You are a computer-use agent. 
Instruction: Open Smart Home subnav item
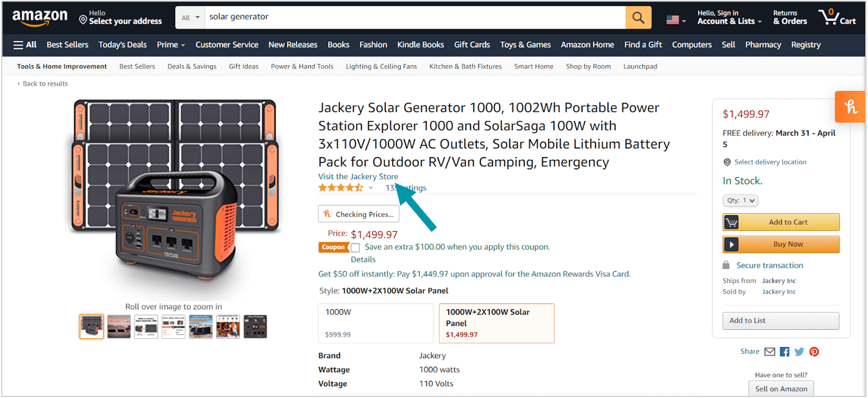click(x=534, y=66)
